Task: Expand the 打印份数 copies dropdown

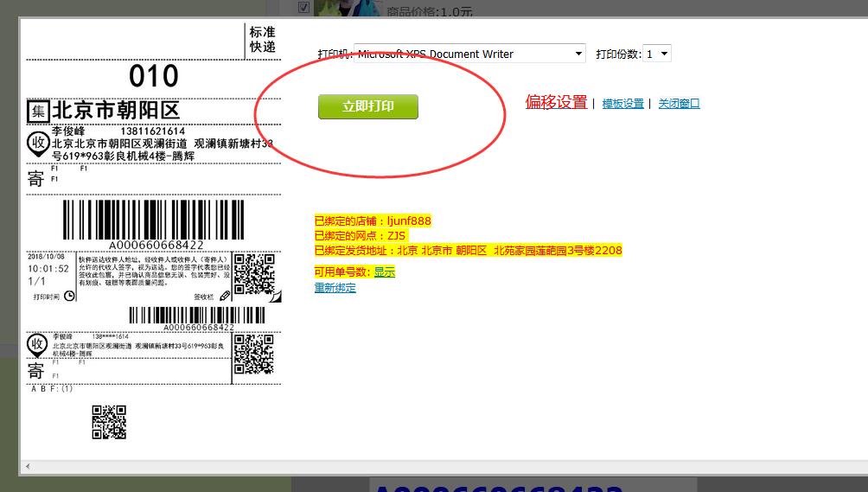Action: (657, 54)
